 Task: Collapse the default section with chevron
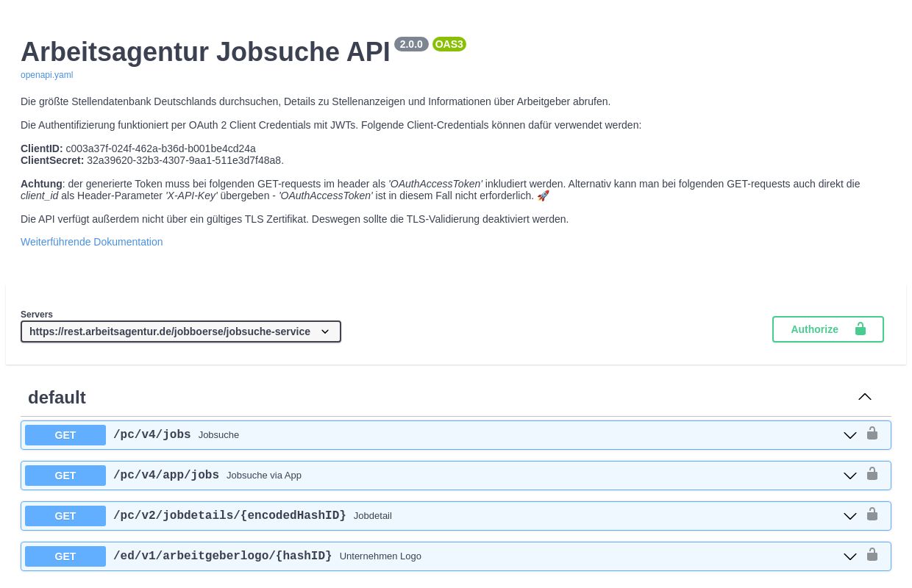pos(865,397)
